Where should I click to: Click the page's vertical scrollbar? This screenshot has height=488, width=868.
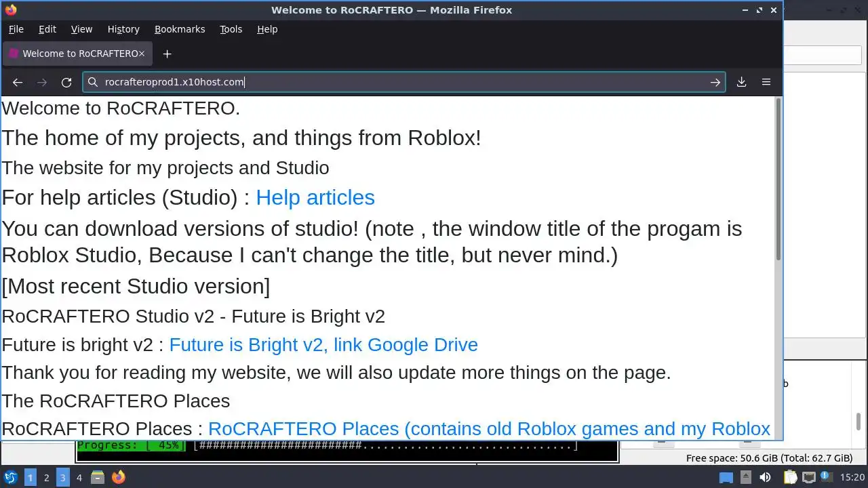coord(778,180)
